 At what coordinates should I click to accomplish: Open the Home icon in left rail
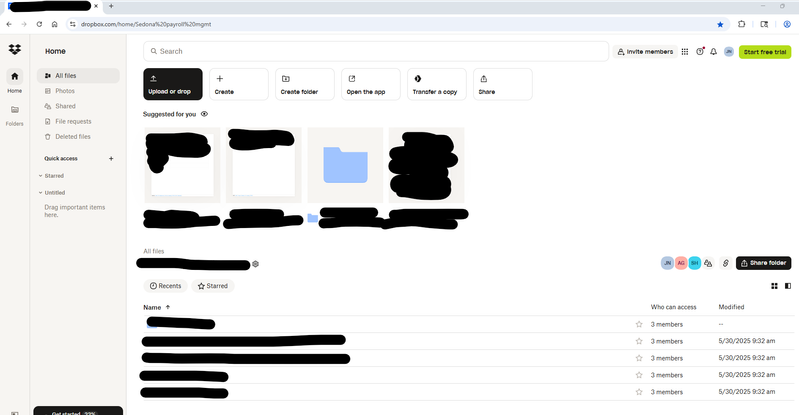[x=15, y=76]
